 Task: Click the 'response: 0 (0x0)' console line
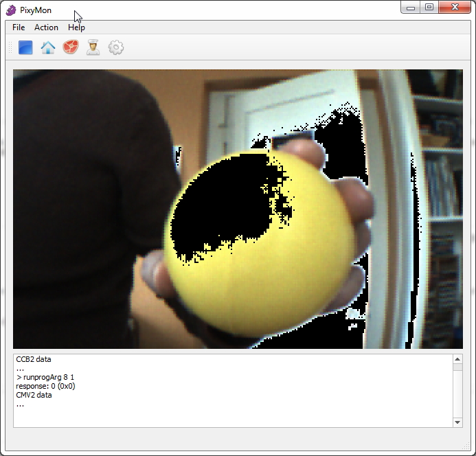point(45,386)
